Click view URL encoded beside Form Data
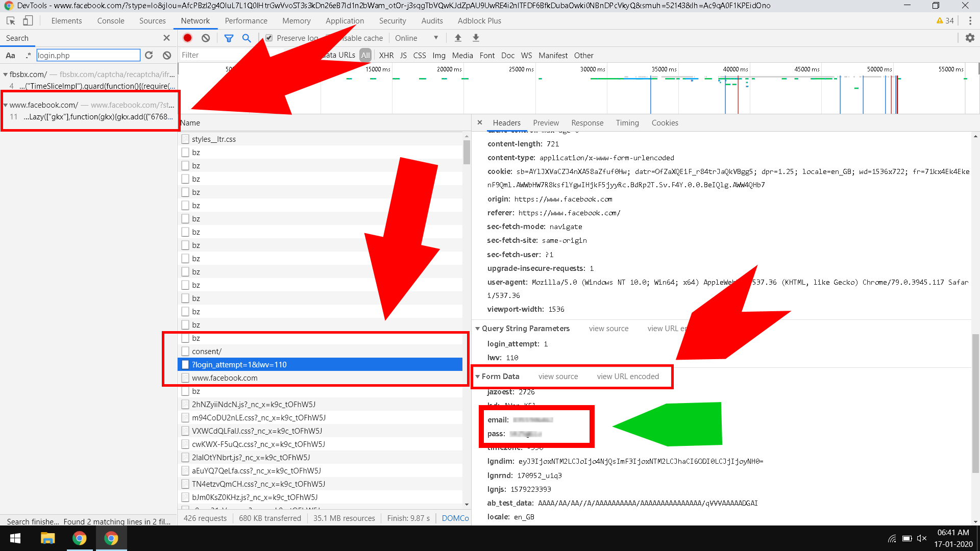 (628, 377)
